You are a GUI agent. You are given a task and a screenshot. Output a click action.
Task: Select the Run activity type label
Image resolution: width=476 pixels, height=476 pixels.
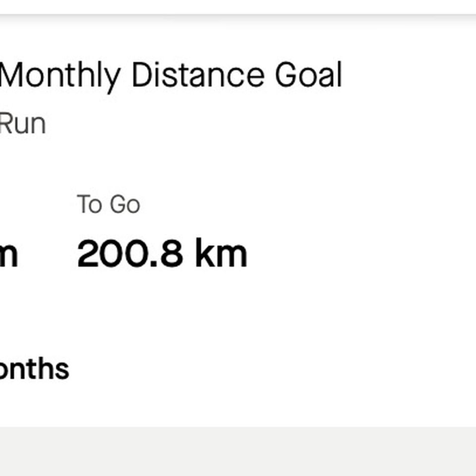pyautogui.click(x=23, y=123)
